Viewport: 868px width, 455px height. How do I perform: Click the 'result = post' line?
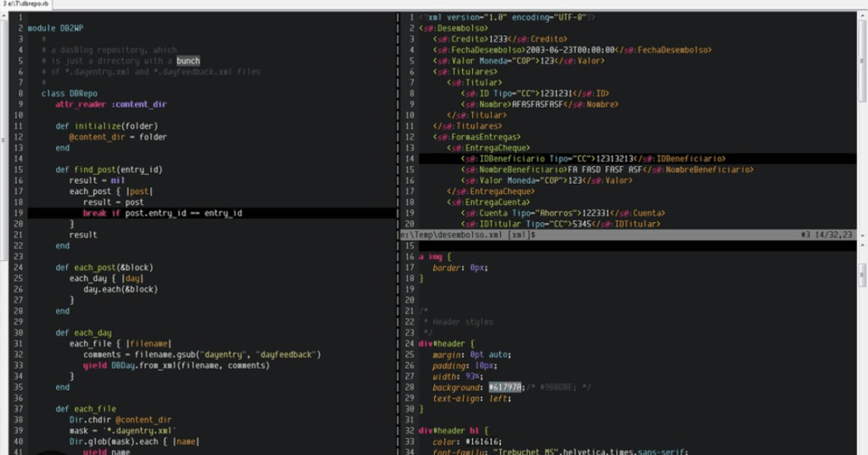coord(114,202)
